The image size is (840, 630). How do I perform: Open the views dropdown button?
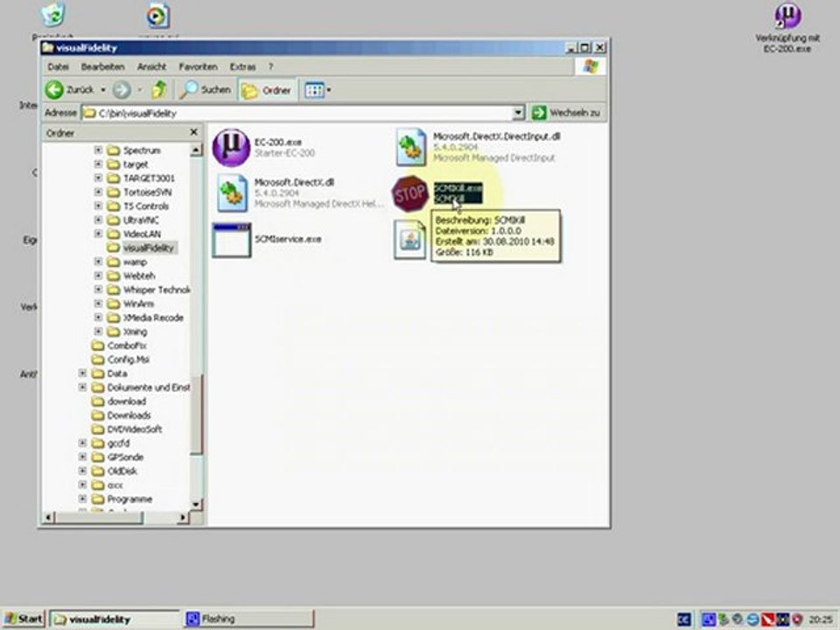click(318, 90)
